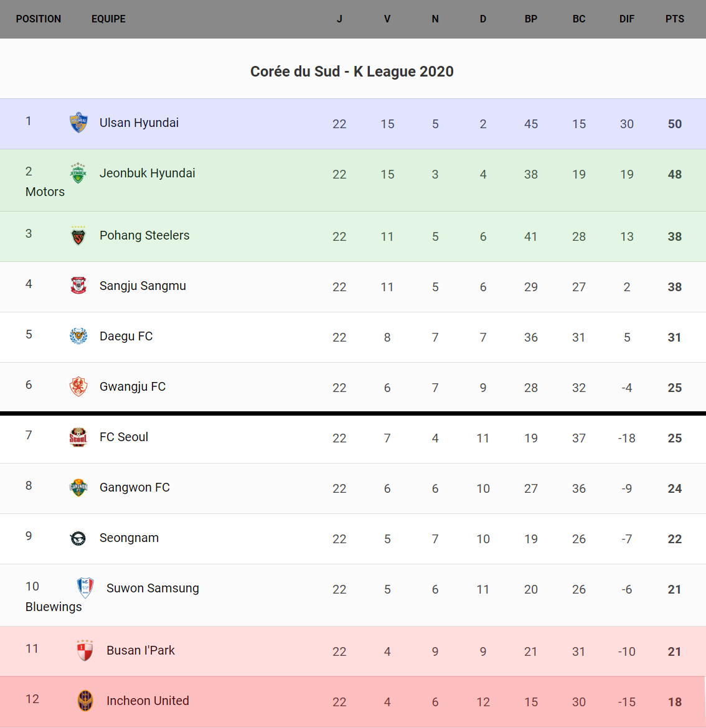Click the Corée du Sud K League title
Screen dimensions: 706x728
[352, 72]
